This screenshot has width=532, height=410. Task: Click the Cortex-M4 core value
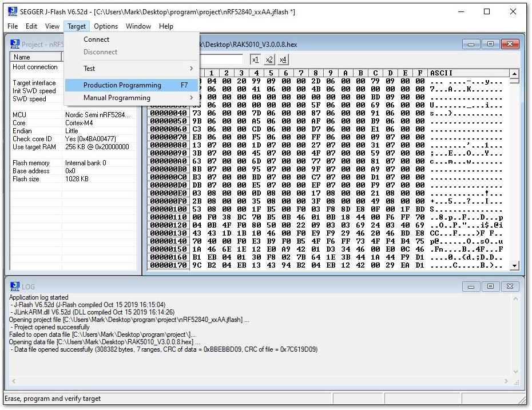pos(79,123)
